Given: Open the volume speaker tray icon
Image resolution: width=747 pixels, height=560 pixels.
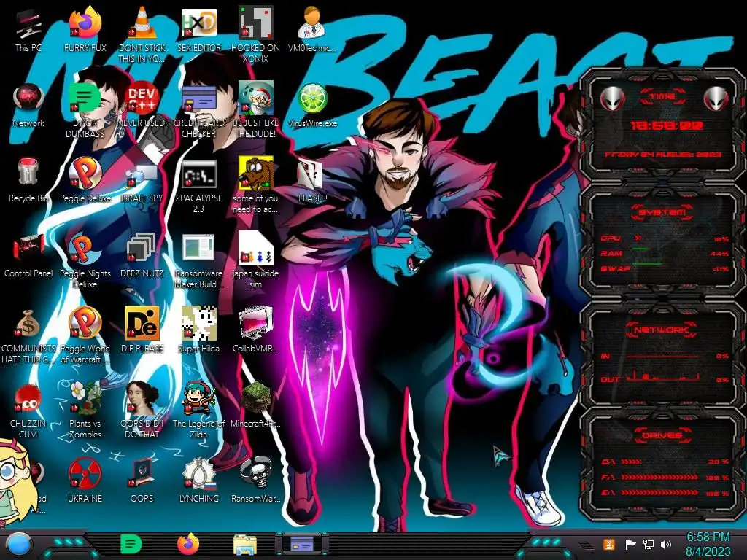Looking at the screenshot, I should coord(666,544).
